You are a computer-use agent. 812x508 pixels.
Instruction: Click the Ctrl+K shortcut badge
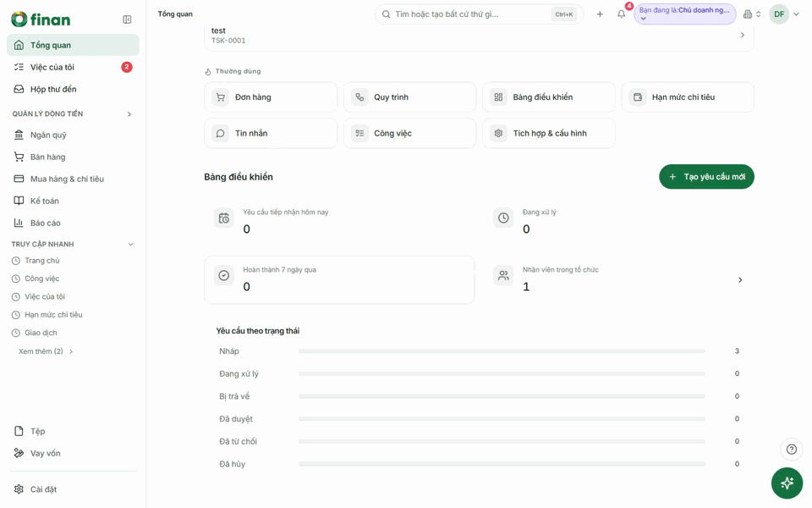coord(563,14)
